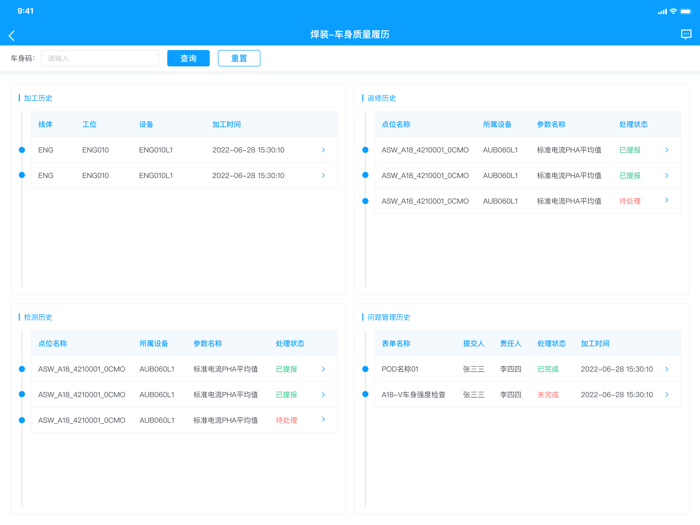Click the 焊装-车身质量履历 page title

click(x=350, y=34)
